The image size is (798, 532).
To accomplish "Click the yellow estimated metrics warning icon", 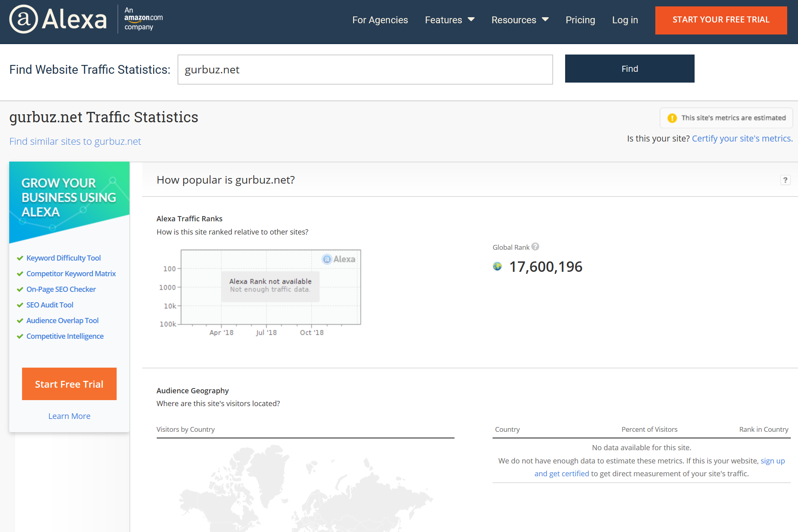I will 672,118.
